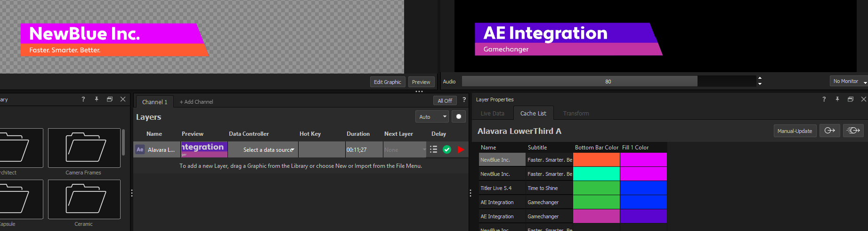Open help for the Channel panel

point(464,99)
